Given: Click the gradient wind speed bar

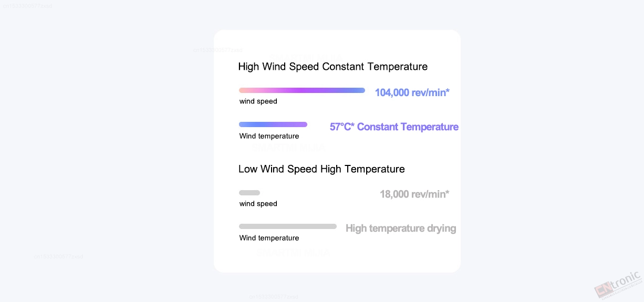Looking at the screenshot, I should pyautogui.click(x=302, y=90).
